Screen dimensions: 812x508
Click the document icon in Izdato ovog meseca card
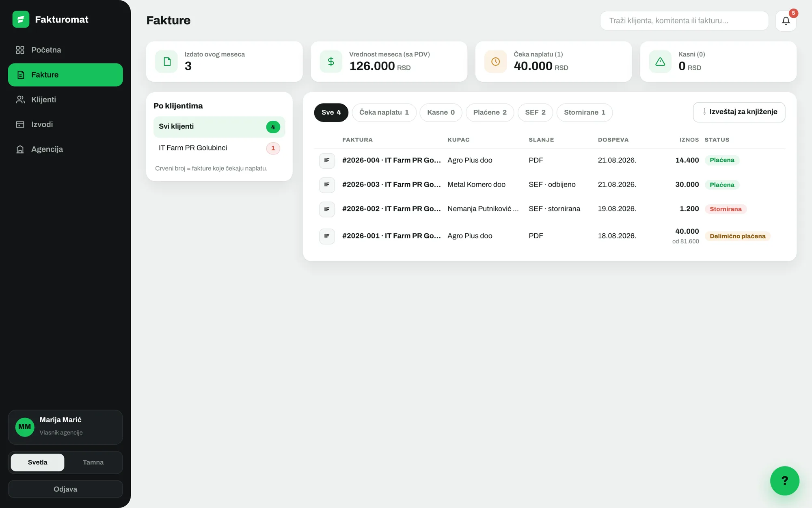pyautogui.click(x=166, y=61)
